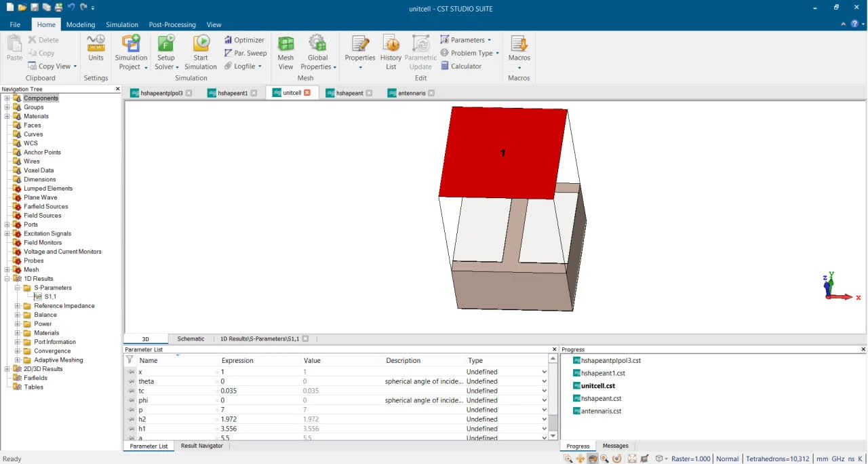Click the Simulation Project icon
This screenshot has width=868, height=464.
pyautogui.click(x=131, y=52)
